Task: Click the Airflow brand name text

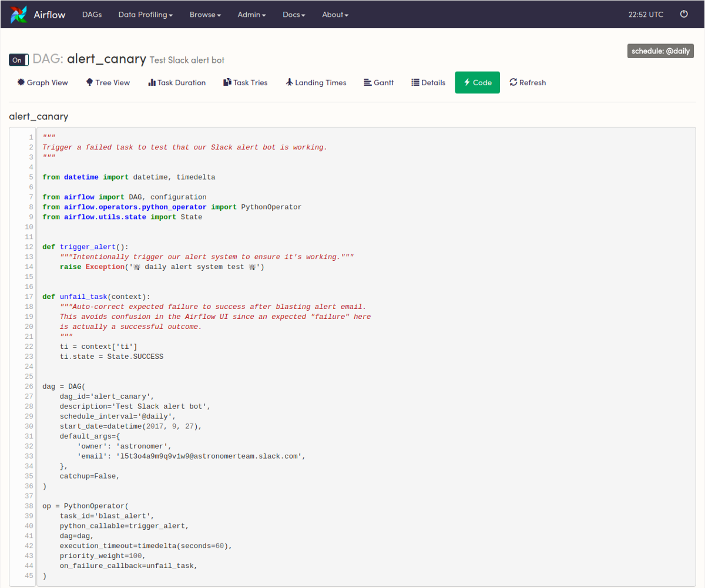Action: 49,15
